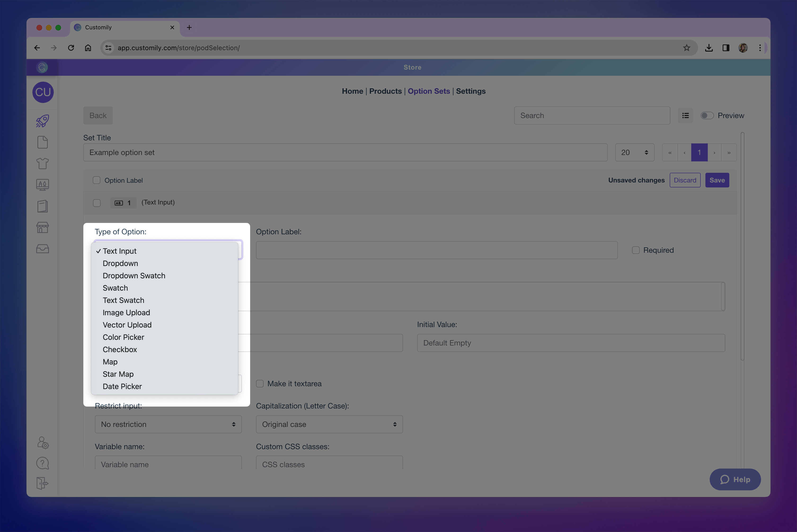
Task: Click the rocket launch icon in sidebar
Action: coord(42,121)
